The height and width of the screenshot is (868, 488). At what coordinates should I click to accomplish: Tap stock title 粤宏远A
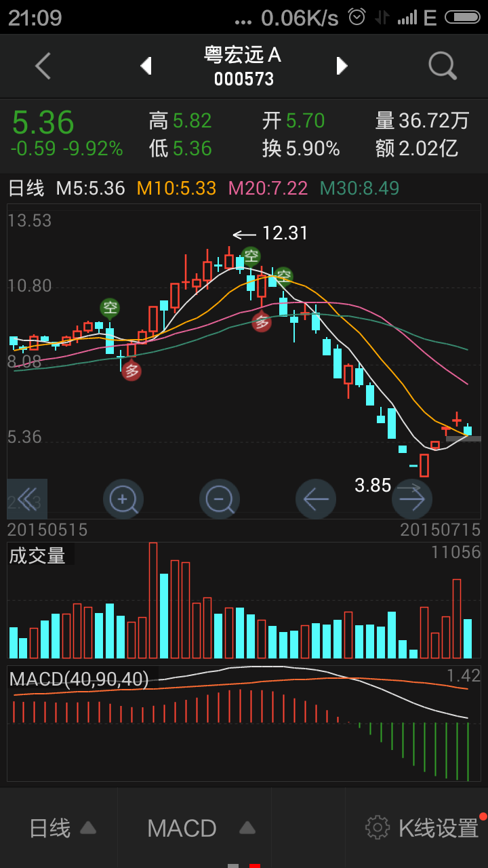243,55
